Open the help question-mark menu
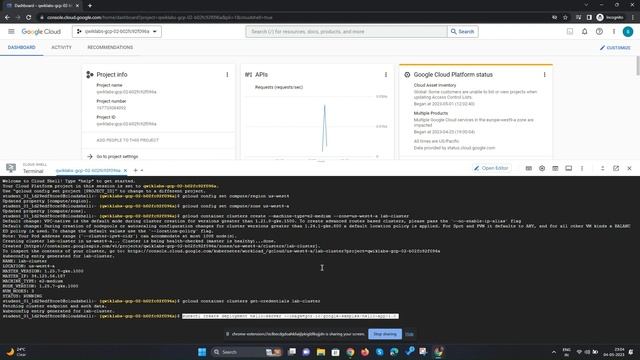The width and height of the screenshot is (640, 360). tap(599, 31)
